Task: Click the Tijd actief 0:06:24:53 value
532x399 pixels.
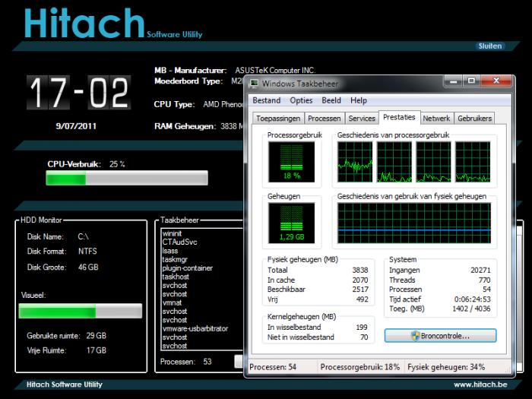Action: (x=472, y=299)
